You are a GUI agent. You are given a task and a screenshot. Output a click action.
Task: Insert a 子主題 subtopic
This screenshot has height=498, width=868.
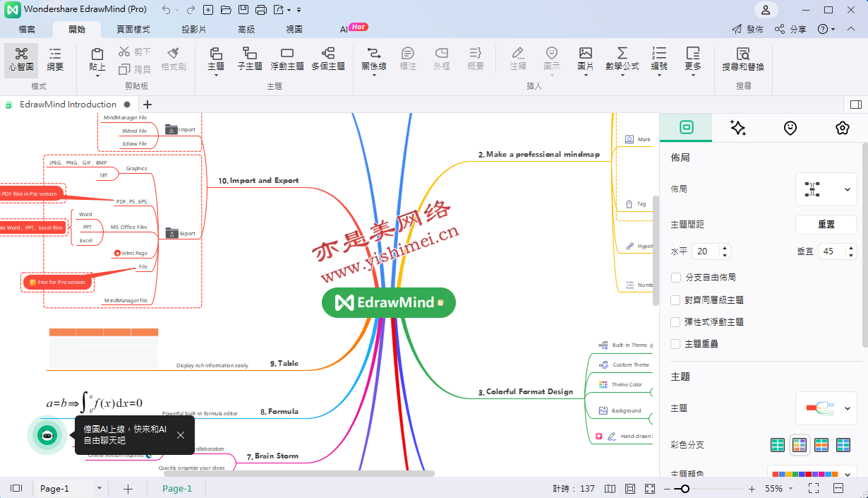click(250, 59)
